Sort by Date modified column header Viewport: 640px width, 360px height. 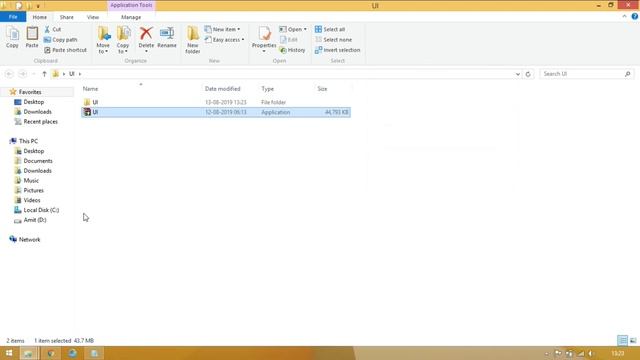[222, 89]
